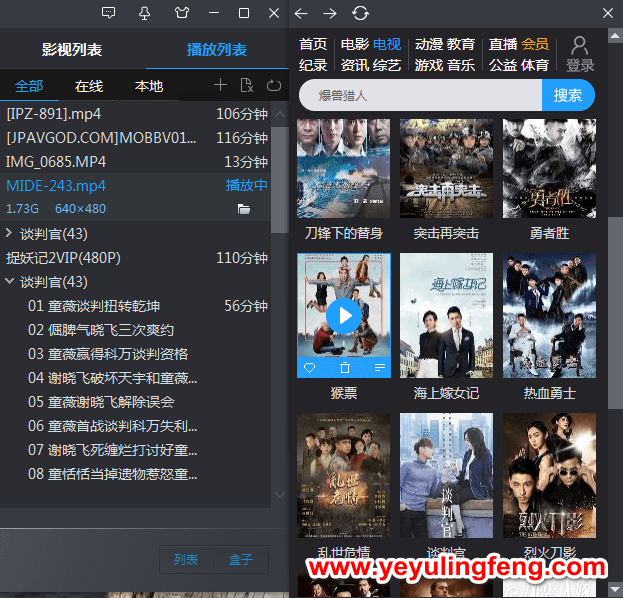
Task: Open the 烈火刀影 poster
Action: pos(549,476)
